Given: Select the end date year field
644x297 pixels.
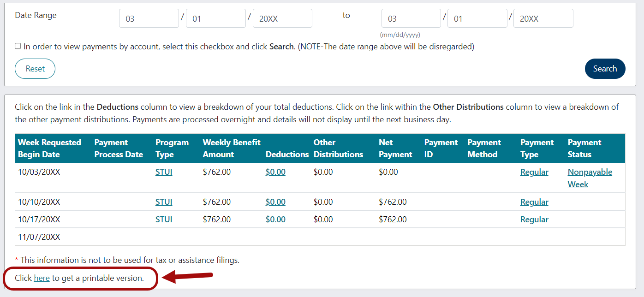Looking at the screenshot, I should tap(543, 18).
